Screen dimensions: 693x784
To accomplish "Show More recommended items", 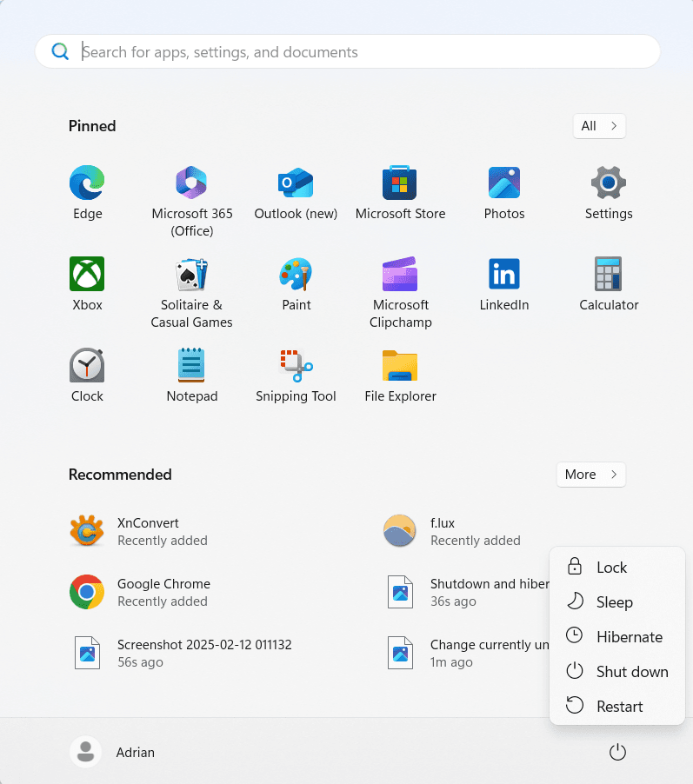I will (591, 474).
